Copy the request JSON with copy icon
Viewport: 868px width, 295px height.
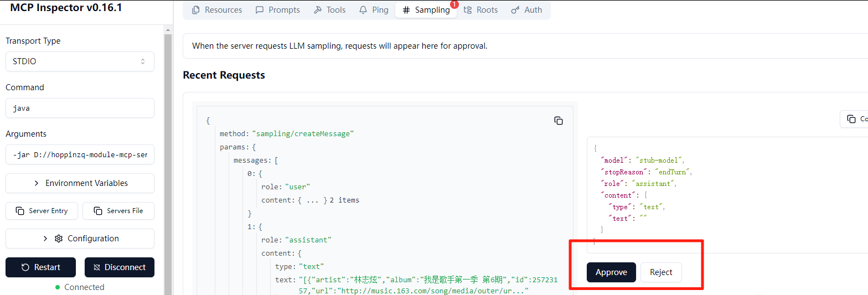pos(559,121)
